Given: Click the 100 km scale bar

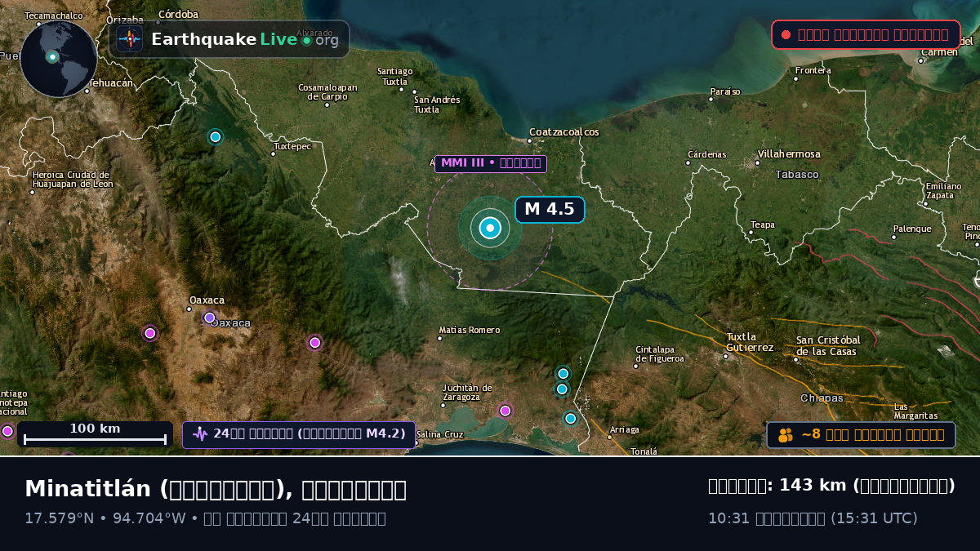Looking at the screenshot, I should click(x=95, y=434).
